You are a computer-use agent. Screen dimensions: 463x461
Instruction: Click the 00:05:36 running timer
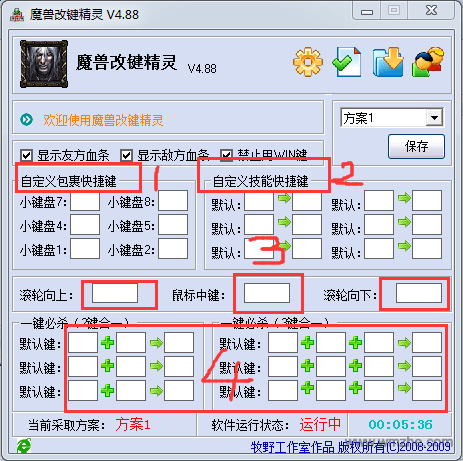[400, 425]
